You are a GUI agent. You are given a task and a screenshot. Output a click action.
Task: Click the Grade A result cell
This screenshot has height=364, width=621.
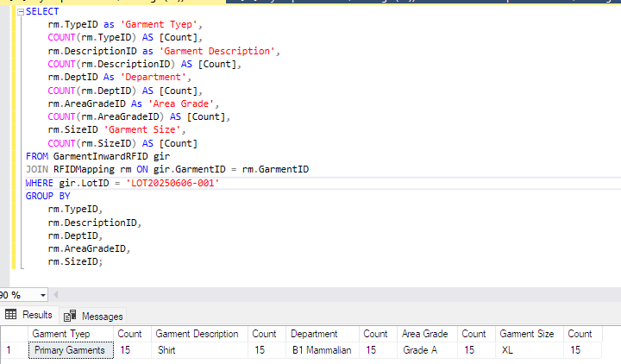(420, 350)
